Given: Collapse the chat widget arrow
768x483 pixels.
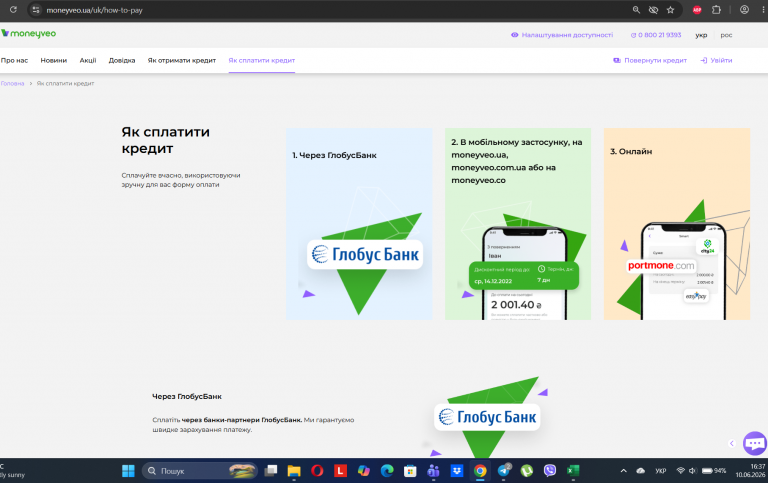Looking at the screenshot, I should pyautogui.click(x=732, y=443).
